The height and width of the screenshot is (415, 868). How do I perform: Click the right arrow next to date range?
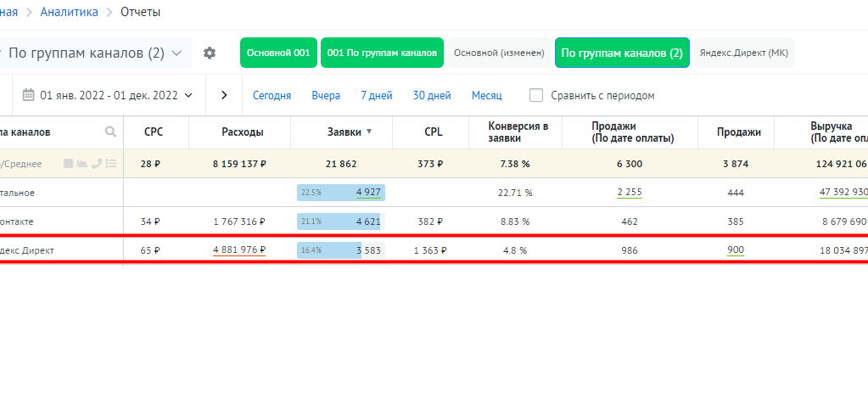[224, 95]
